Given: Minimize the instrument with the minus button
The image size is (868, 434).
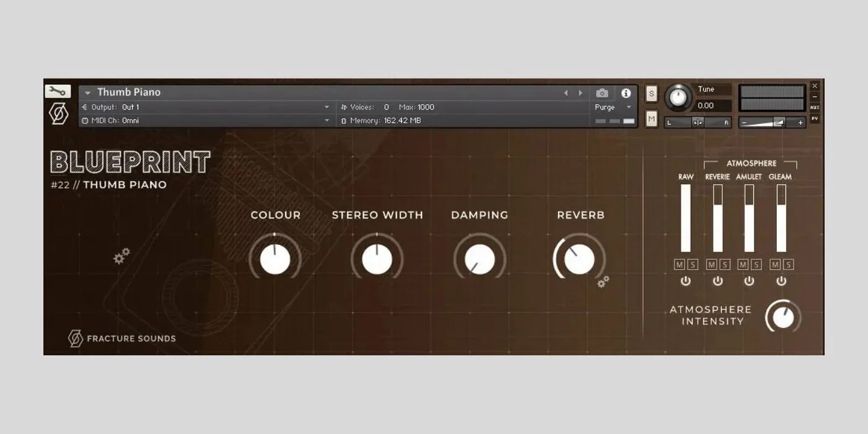Looking at the screenshot, I should (814, 97).
